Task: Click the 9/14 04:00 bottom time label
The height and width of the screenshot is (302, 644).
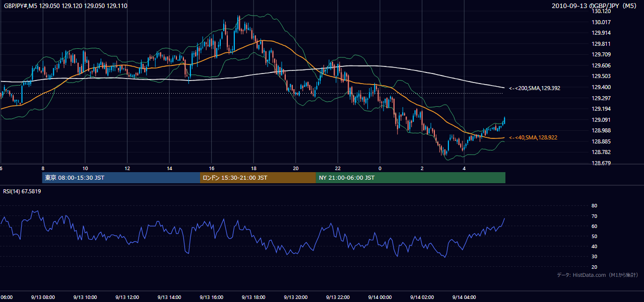Action: click(x=464, y=297)
